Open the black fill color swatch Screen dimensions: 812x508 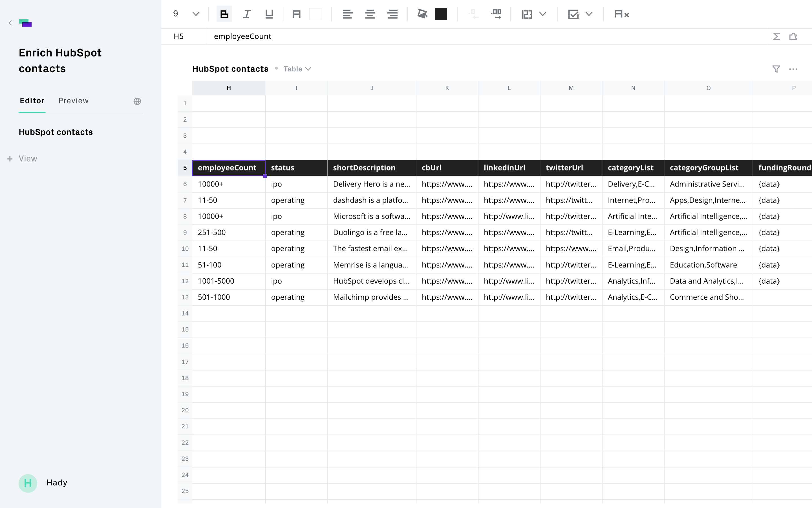(441, 14)
